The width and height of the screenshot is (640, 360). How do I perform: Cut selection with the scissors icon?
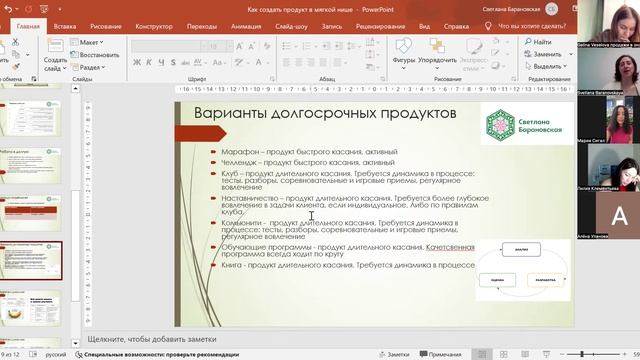pos(16,42)
